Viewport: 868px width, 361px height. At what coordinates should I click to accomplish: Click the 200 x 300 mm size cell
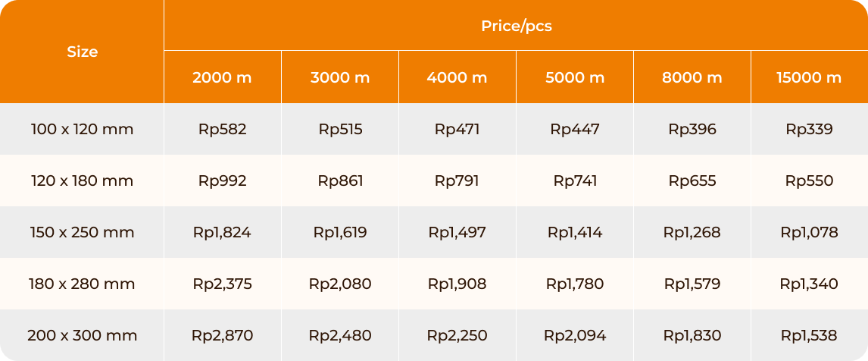point(82,335)
